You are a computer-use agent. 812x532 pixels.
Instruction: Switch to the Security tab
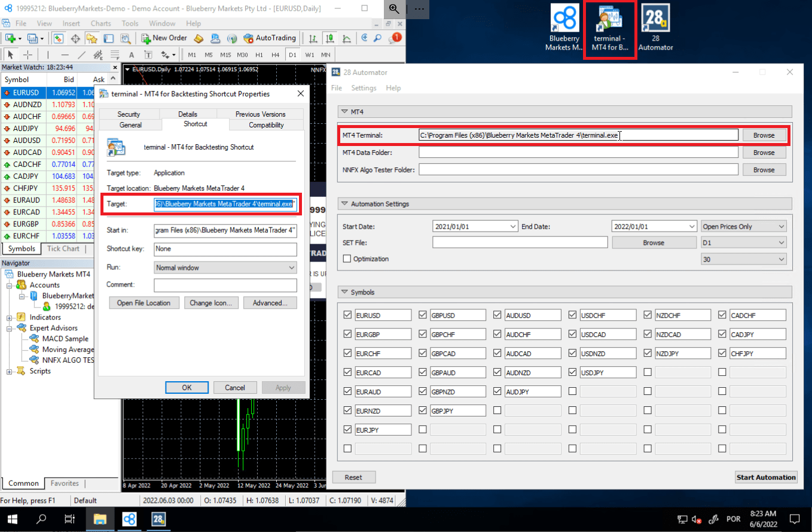pyautogui.click(x=129, y=114)
